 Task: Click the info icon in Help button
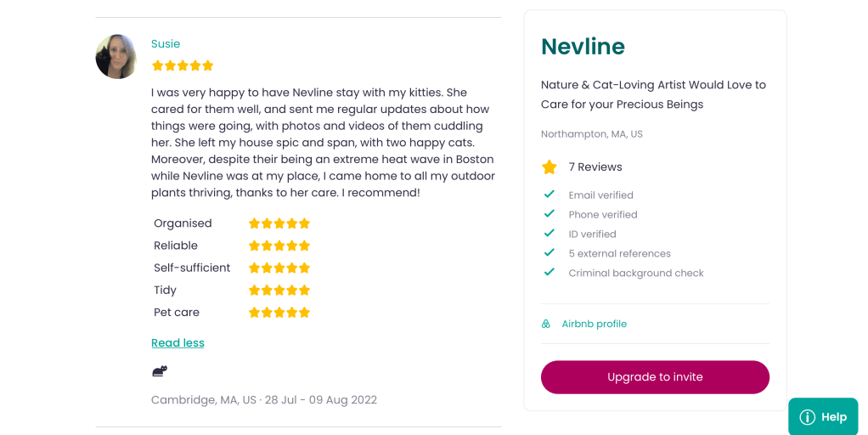point(808,417)
